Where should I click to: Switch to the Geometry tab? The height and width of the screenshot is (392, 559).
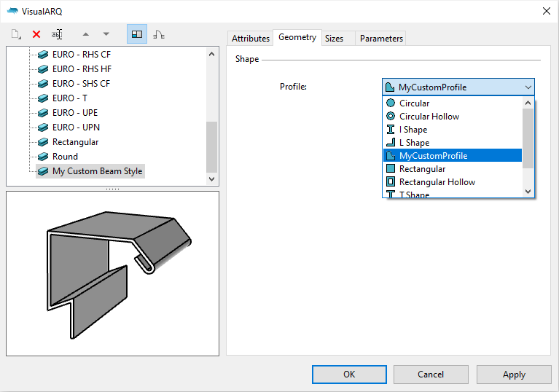[x=297, y=37]
